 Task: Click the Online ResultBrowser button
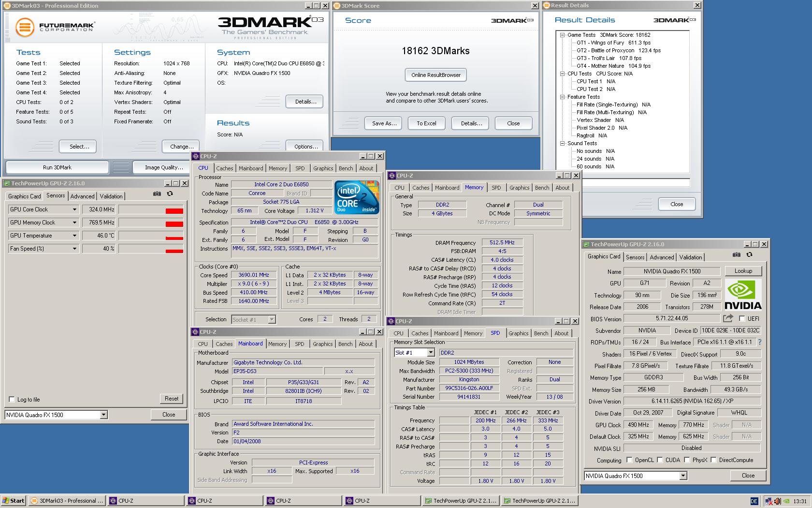[436, 75]
